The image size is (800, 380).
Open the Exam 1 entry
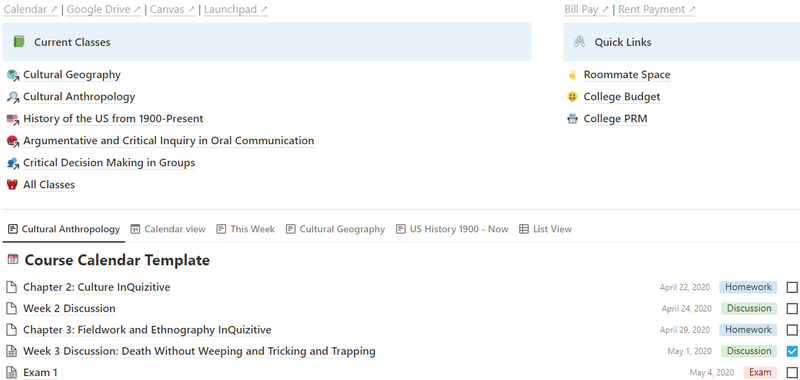coord(40,373)
